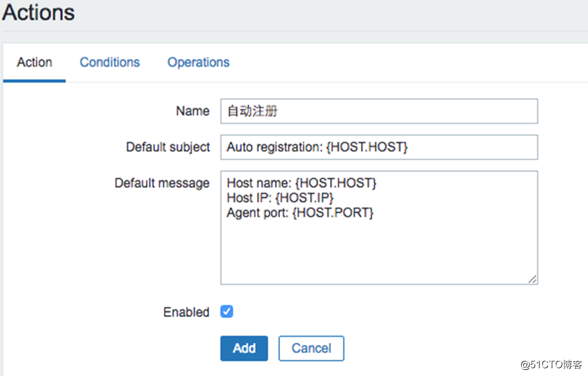Click the Enabled label text
This screenshot has width=588, height=376.
pos(187,312)
